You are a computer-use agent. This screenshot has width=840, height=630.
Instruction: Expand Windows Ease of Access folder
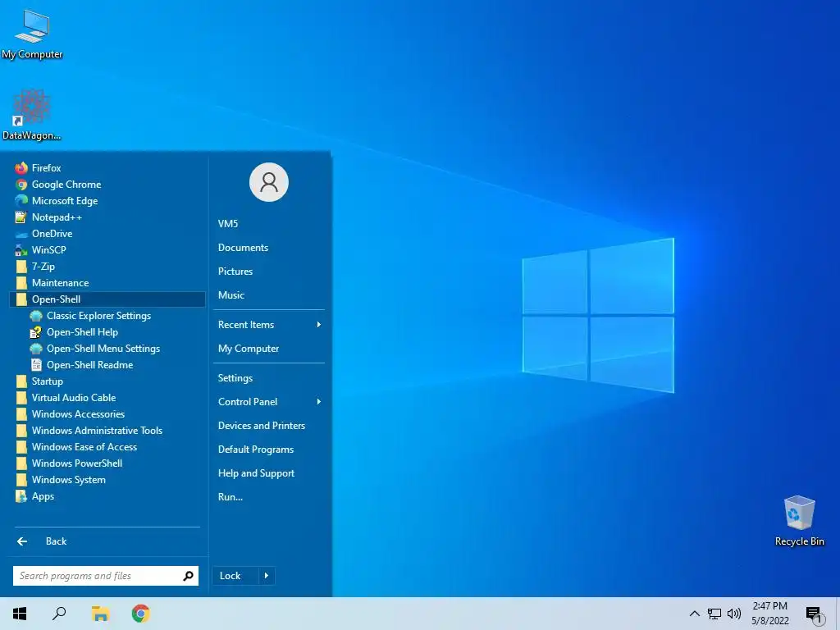click(107, 447)
